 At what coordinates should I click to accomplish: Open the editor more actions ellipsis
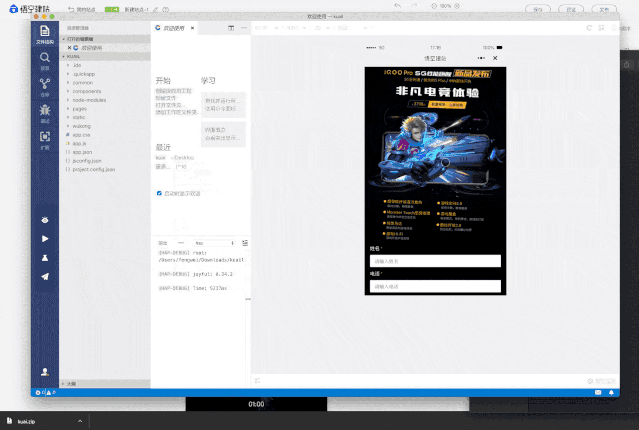point(244,28)
